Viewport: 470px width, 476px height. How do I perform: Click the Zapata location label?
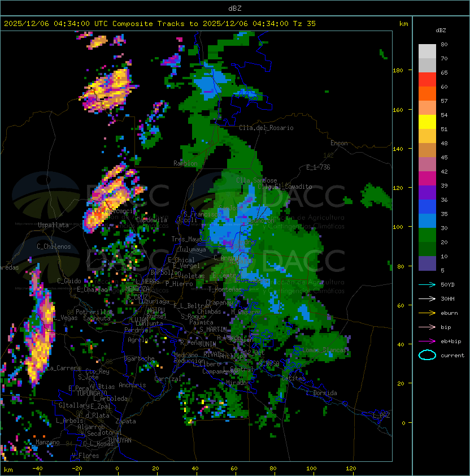point(125,421)
